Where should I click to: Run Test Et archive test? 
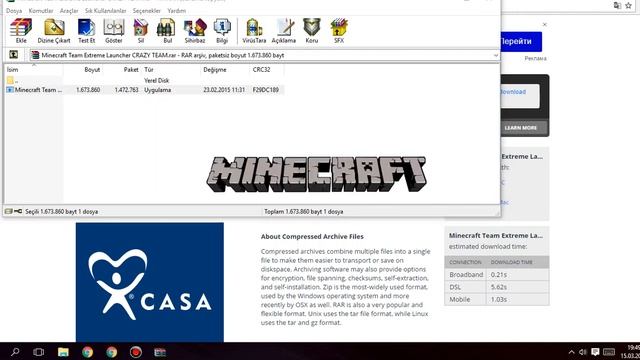click(x=87, y=31)
